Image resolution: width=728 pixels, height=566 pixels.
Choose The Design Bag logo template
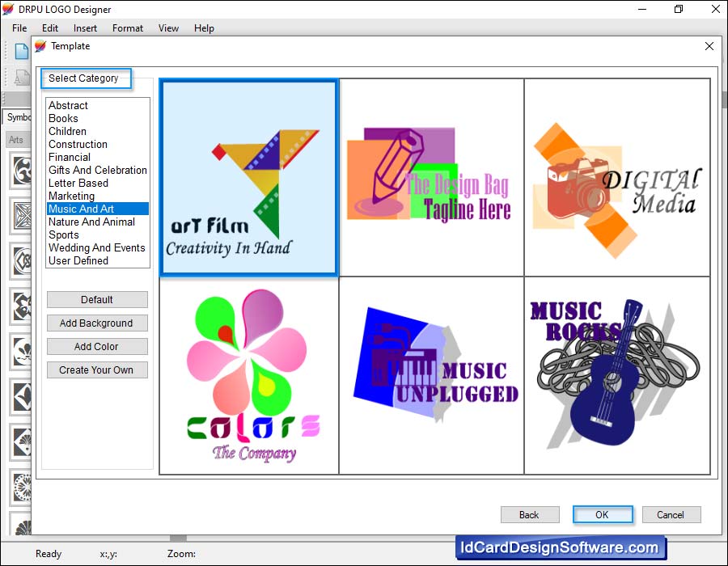pos(431,178)
